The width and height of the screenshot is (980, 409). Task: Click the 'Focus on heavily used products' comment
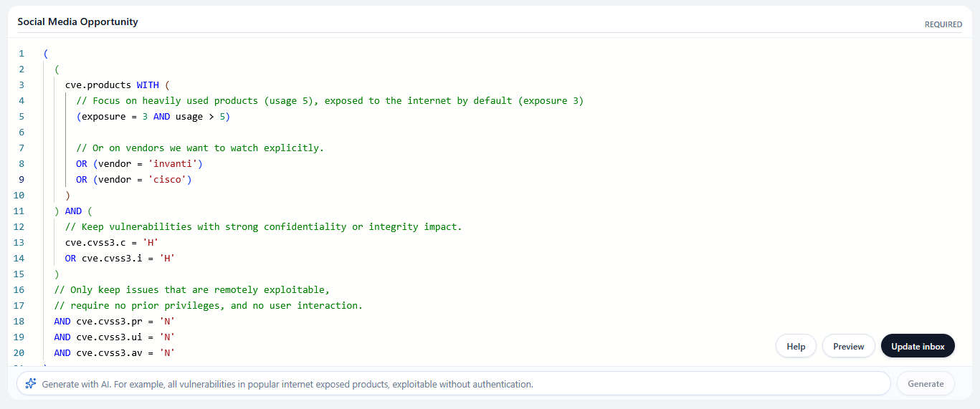[x=330, y=100]
